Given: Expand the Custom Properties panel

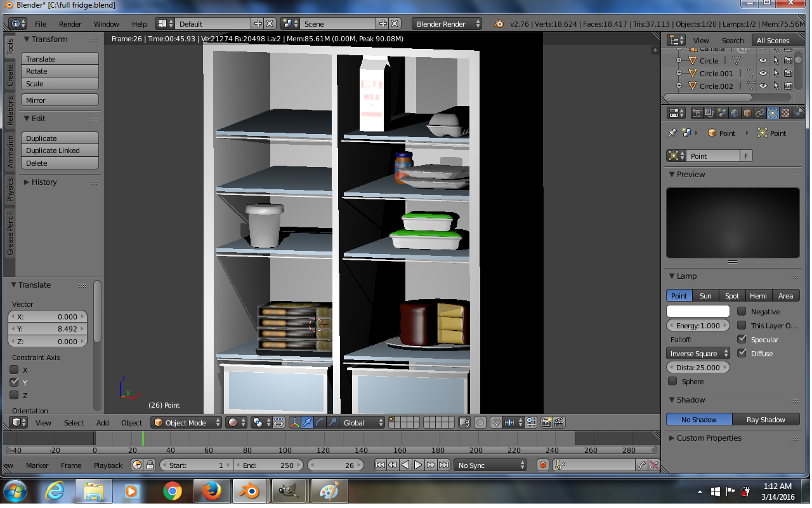Looking at the screenshot, I should [x=672, y=438].
